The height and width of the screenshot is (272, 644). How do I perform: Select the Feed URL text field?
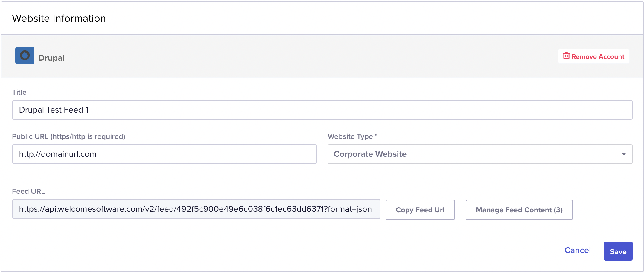pos(196,209)
